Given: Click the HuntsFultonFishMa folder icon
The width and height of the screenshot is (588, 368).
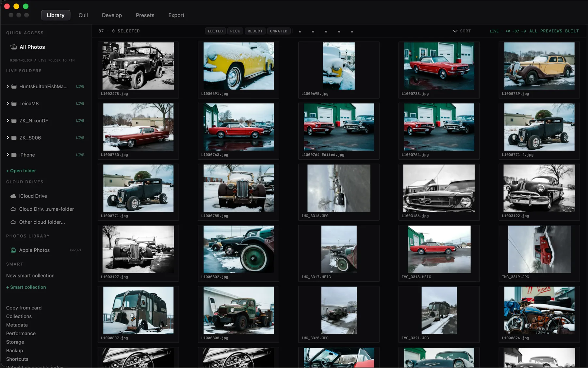Looking at the screenshot, I should point(14,87).
